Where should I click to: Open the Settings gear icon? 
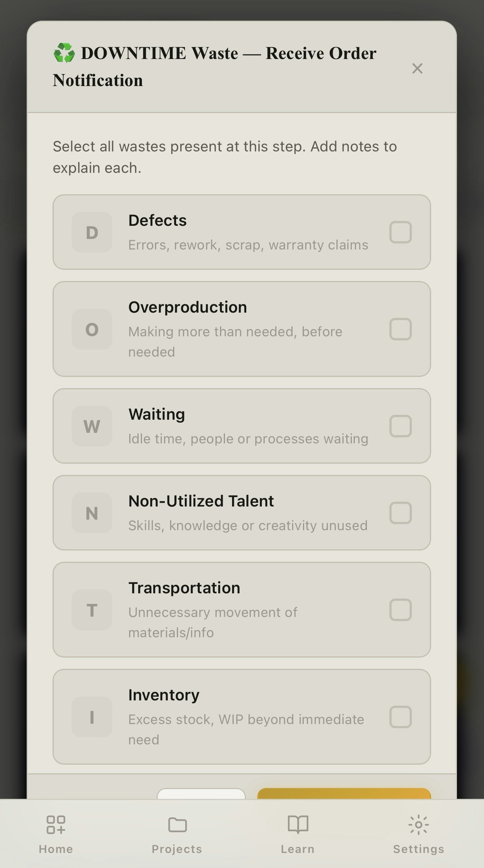click(x=419, y=825)
